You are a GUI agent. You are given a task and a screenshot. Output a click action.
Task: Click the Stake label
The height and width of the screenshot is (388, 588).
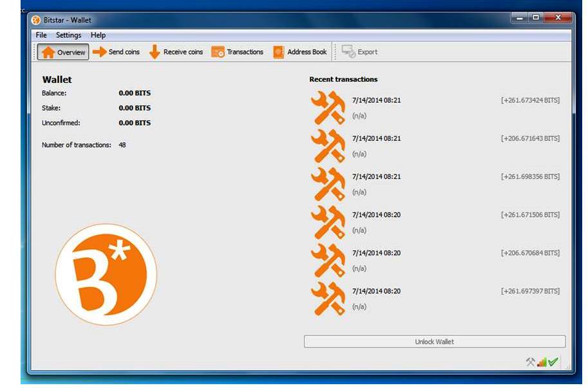tap(51, 108)
